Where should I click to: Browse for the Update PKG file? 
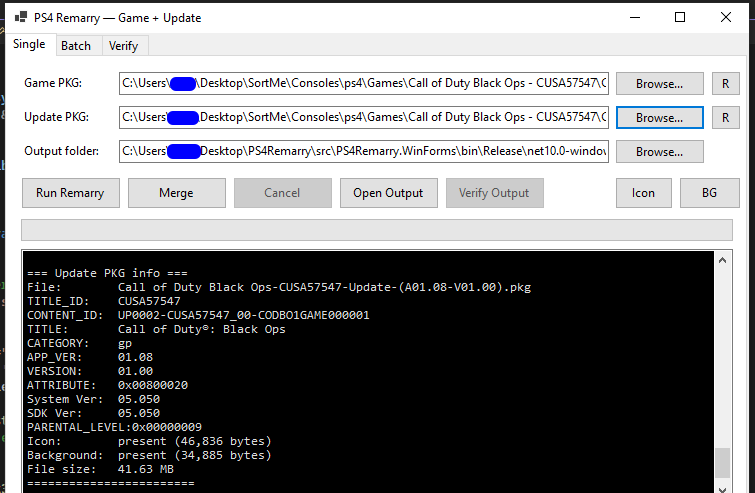pyautogui.click(x=660, y=117)
